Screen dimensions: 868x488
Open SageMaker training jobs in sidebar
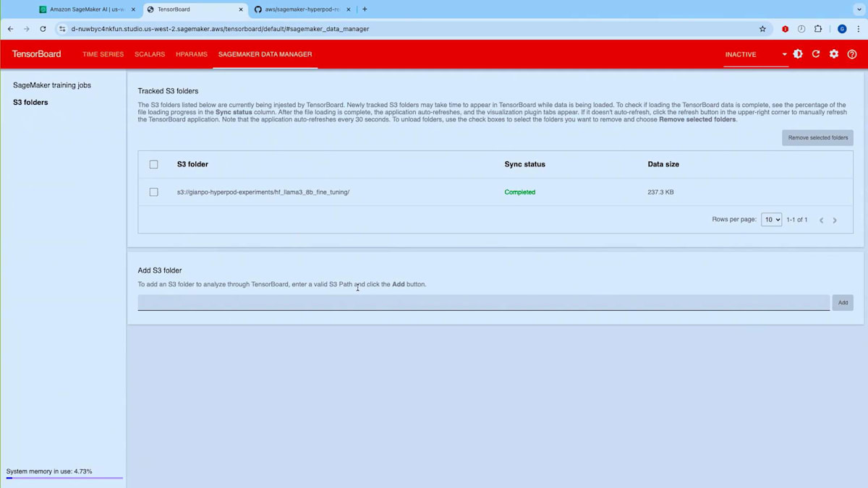(52, 85)
